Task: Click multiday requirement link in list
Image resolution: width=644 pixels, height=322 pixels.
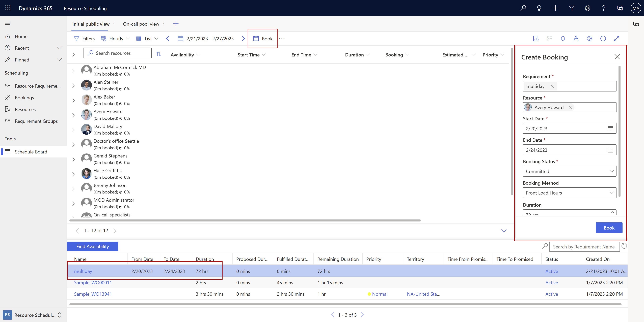Action: tap(83, 271)
